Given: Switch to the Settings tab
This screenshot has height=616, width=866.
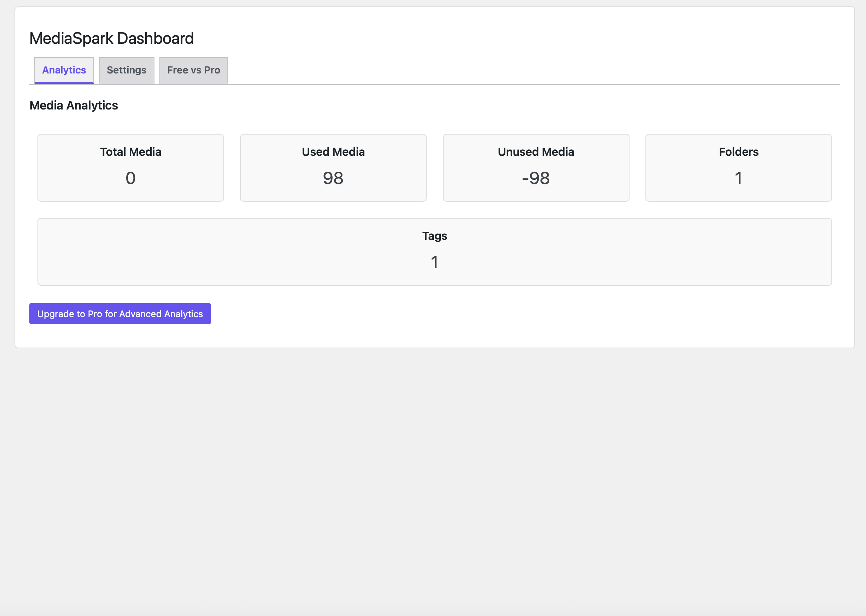Looking at the screenshot, I should click(x=127, y=70).
